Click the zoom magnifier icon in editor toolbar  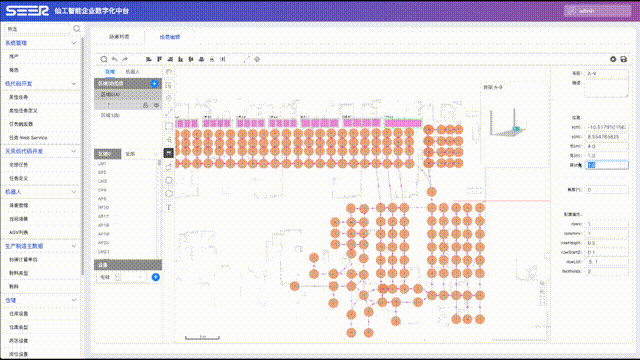104,59
